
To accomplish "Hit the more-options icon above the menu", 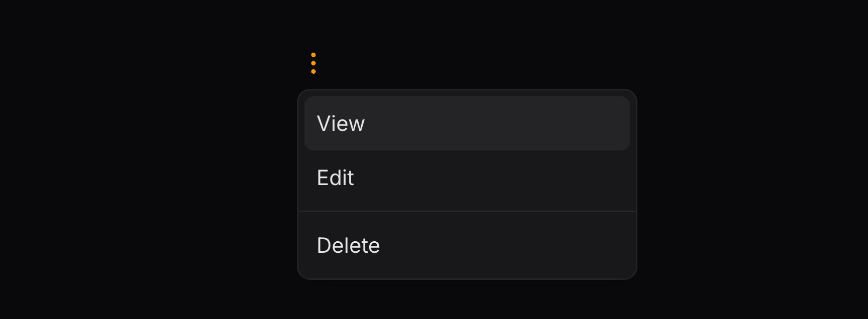I will coord(313,63).
